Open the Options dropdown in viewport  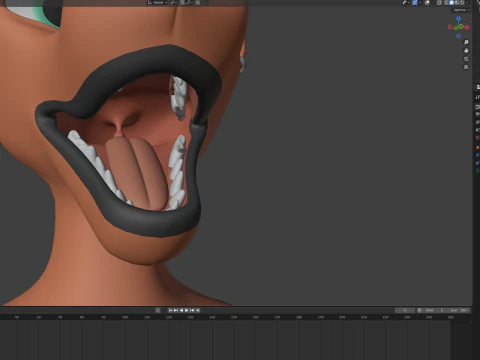click(x=462, y=10)
